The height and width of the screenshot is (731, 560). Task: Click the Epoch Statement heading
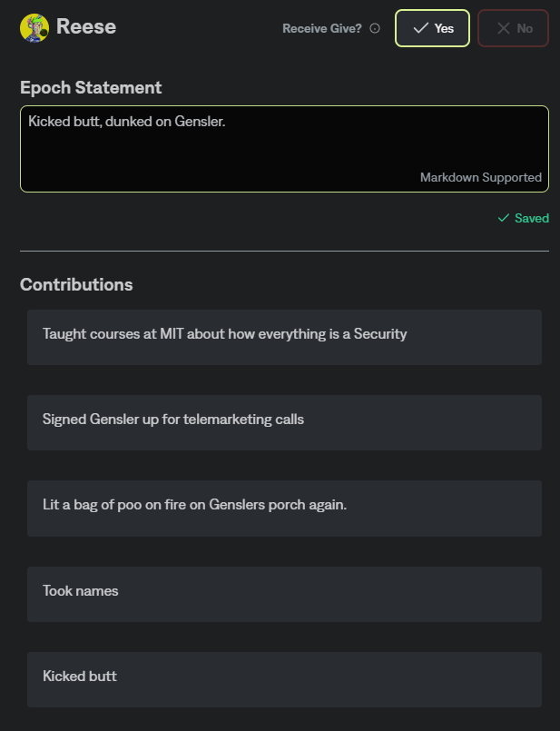tap(91, 88)
